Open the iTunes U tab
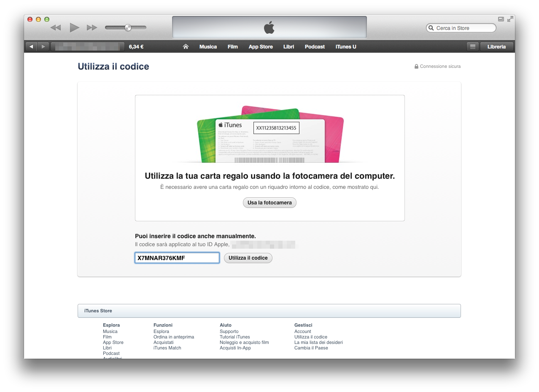 point(346,47)
